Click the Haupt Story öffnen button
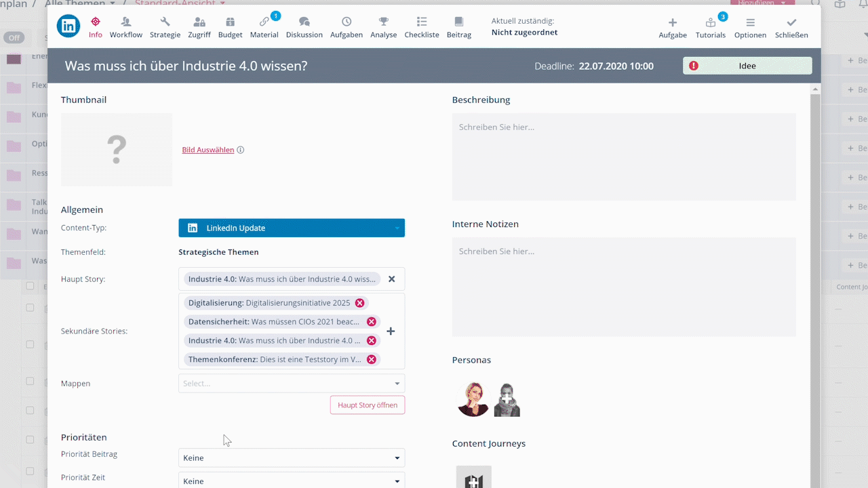868x488 pixels. 367,405
